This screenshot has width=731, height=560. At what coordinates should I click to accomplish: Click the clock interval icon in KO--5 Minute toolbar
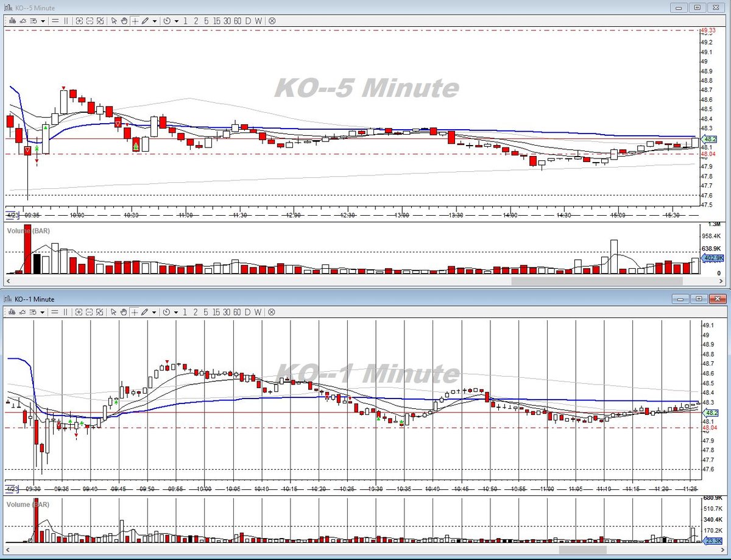167,21
